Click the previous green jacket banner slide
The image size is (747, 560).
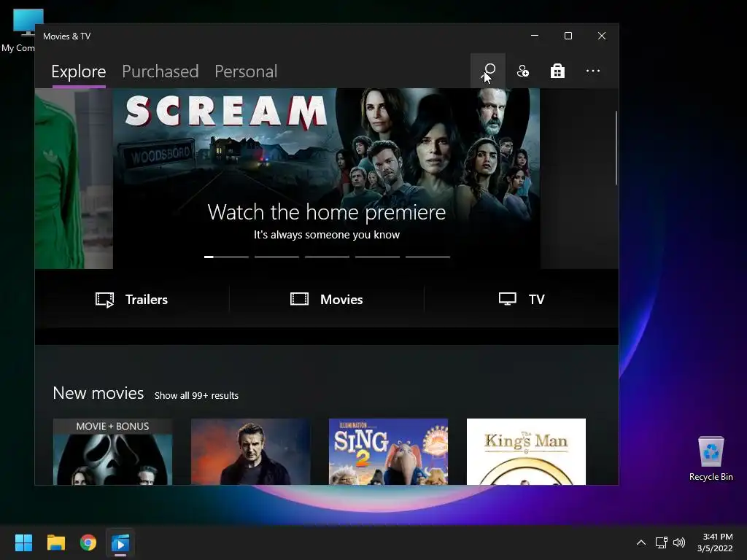pos(74,178)
